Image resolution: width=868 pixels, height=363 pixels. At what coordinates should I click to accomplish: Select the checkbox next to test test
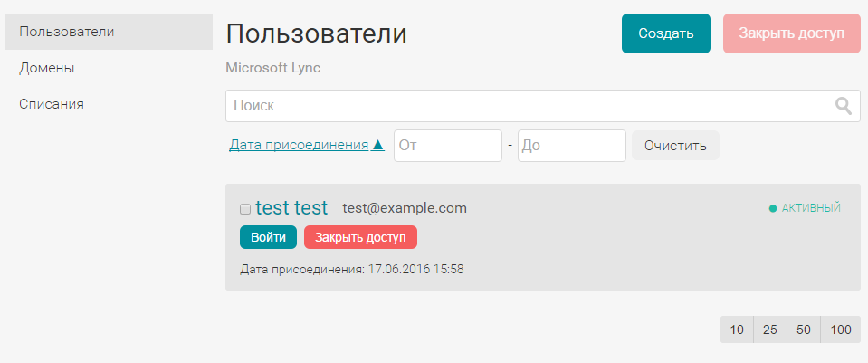[x=245, y=209]
